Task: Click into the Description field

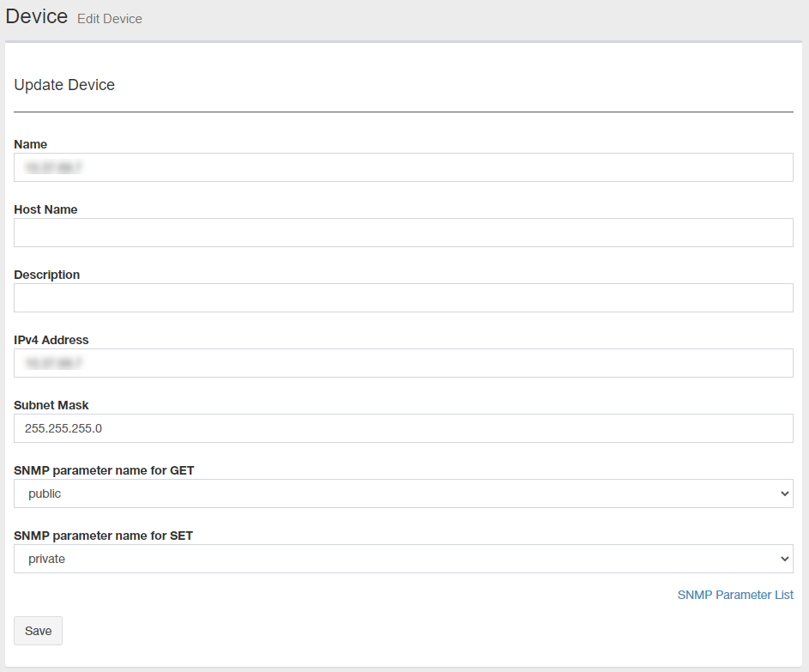Action: (403, 298)
